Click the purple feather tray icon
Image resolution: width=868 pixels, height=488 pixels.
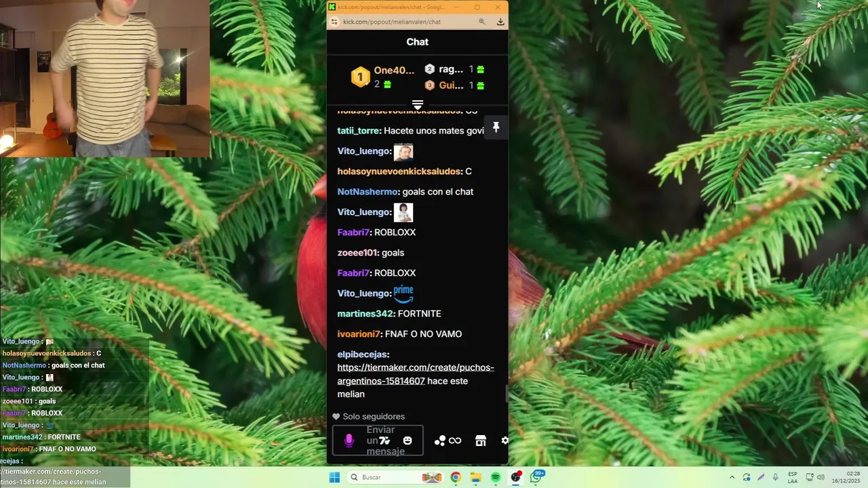[x=761, y=477]
